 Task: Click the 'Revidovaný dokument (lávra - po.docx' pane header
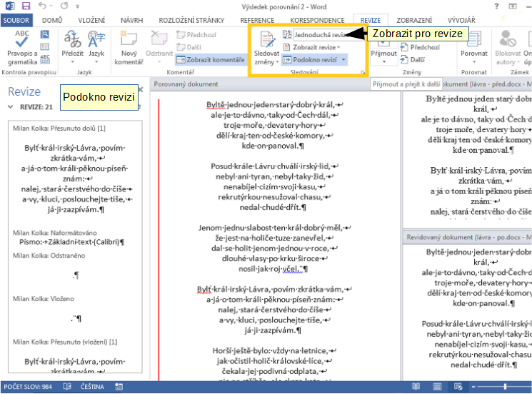point(468,237)
